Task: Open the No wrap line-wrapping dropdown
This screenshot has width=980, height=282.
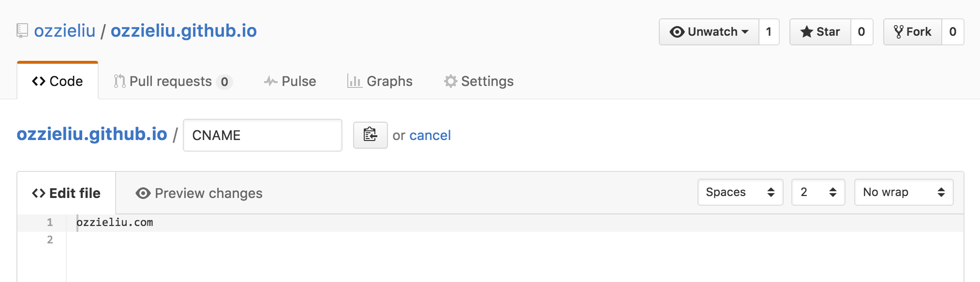Action: pyautogui.click(x=904, y=192)
